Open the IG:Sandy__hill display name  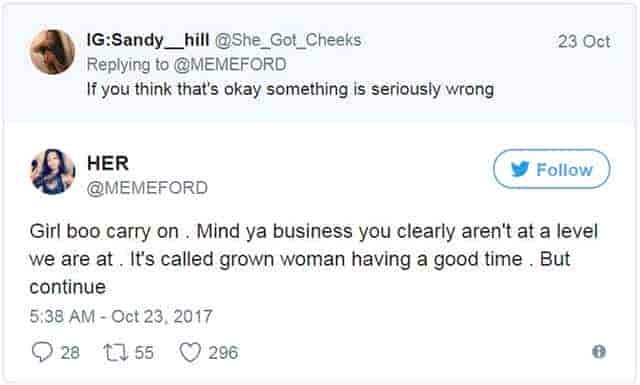(148, 40)
